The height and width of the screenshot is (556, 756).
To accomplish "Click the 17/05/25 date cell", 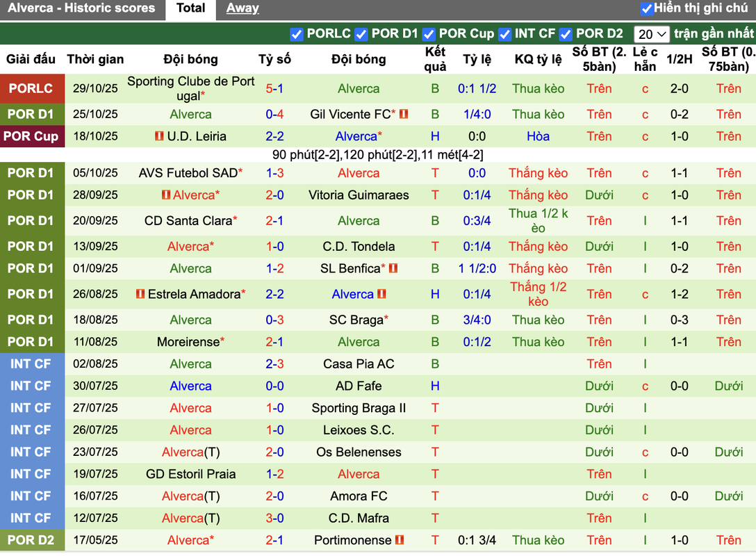I will tap(95, 541).
